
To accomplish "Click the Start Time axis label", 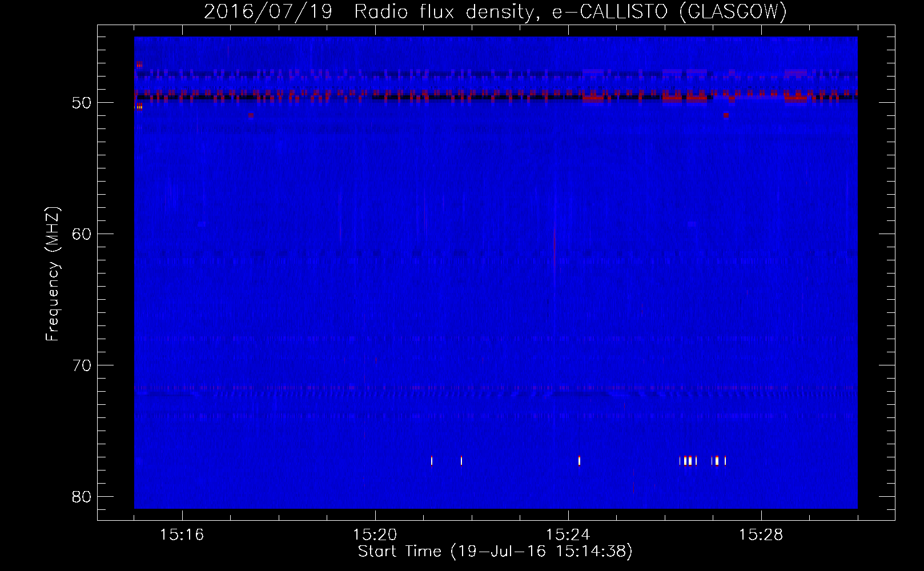I will (495, 552).
